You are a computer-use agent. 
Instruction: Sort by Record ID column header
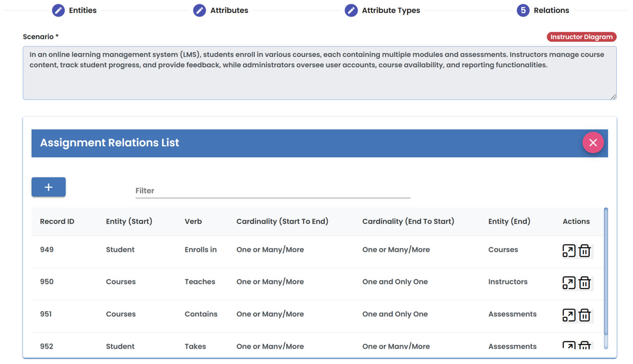tap(57, 222)
